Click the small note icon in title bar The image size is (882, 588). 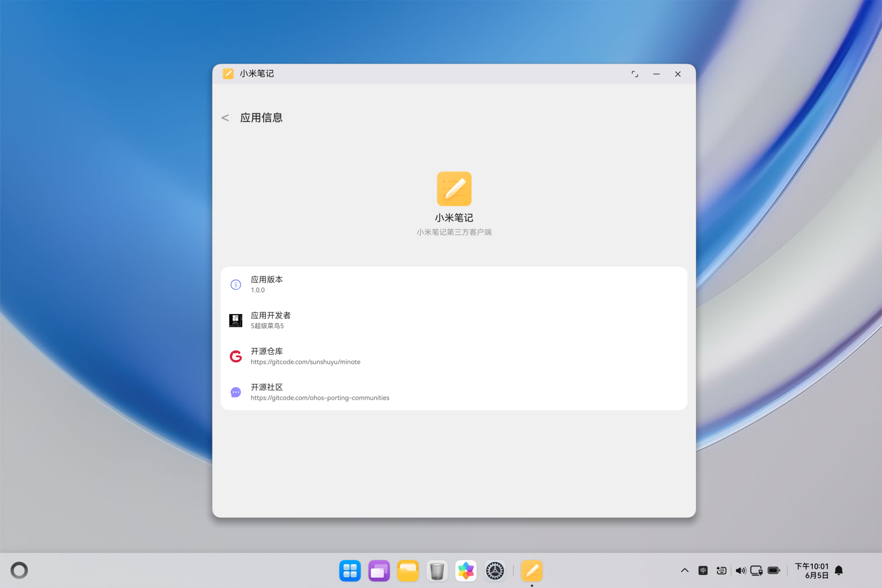[x=228, y=73]
